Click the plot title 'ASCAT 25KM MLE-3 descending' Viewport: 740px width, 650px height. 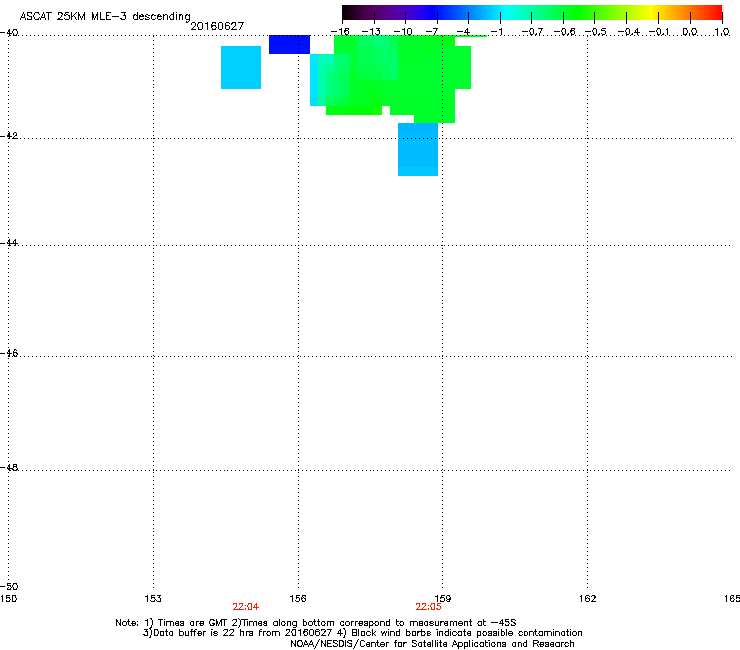click(105, 17)
